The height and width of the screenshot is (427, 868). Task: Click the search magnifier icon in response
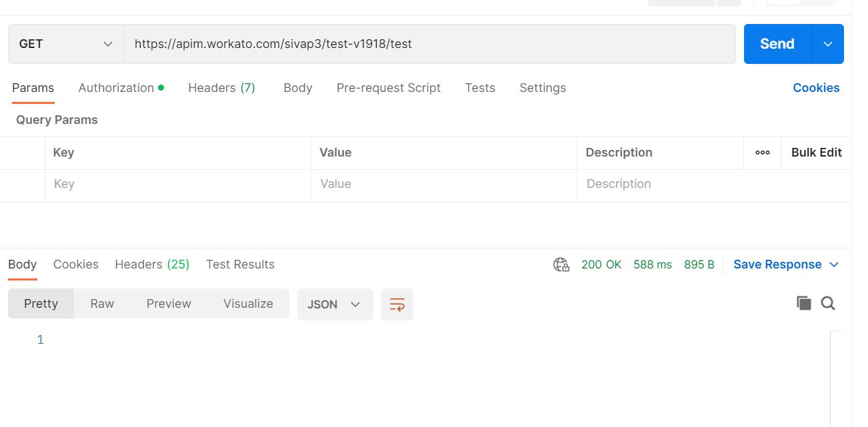click(828, 304)
